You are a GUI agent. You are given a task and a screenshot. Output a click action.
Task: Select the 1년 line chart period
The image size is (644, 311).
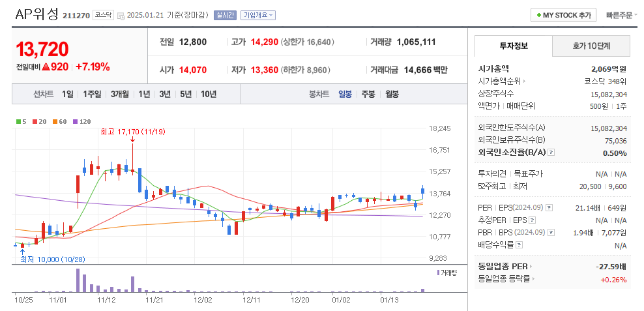coord(144,94)
